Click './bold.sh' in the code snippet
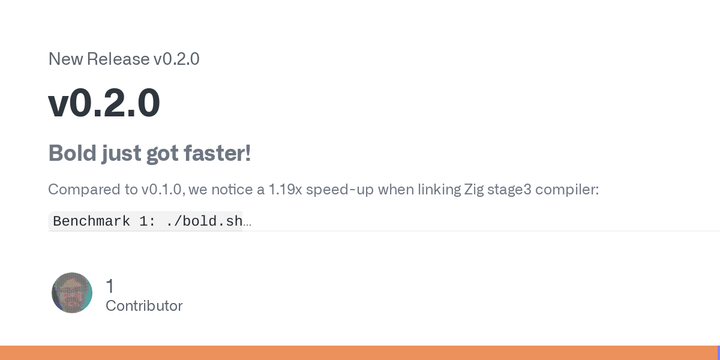Screen dimensions: 720x360 coord(204,221)
